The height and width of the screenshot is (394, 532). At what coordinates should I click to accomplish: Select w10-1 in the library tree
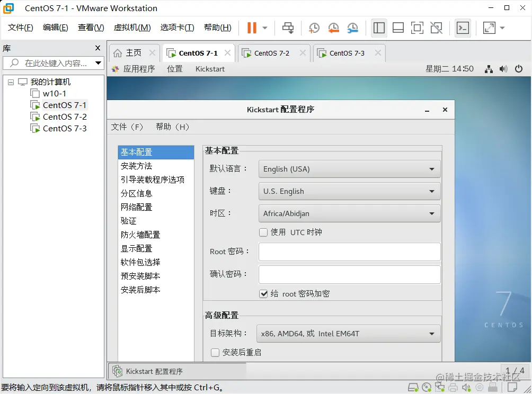point(54,93)
